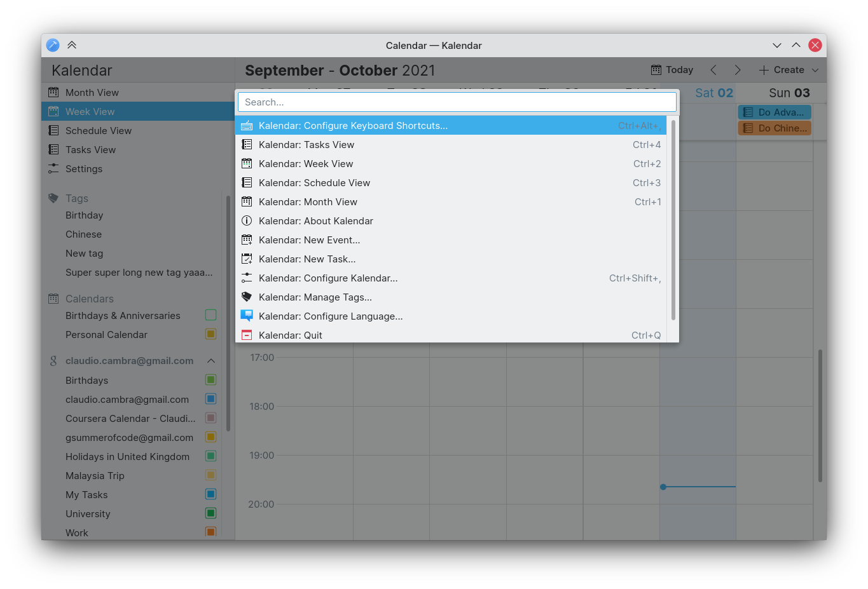Toggle the claudio.cambra@gmail.com calendar checkbox
The width and height of the screenshot is (868, 589).
coord(211,399)
